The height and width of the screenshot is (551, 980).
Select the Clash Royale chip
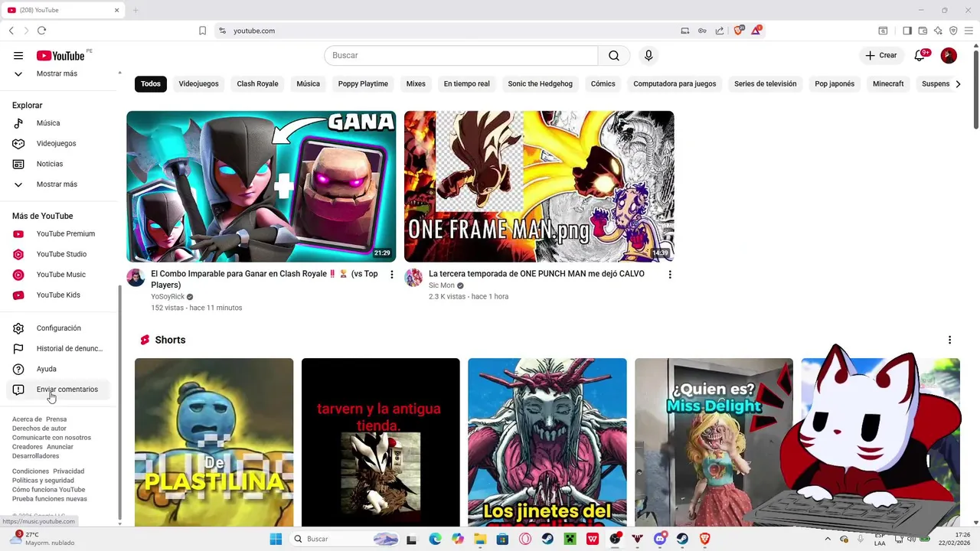tap(257, 83)
